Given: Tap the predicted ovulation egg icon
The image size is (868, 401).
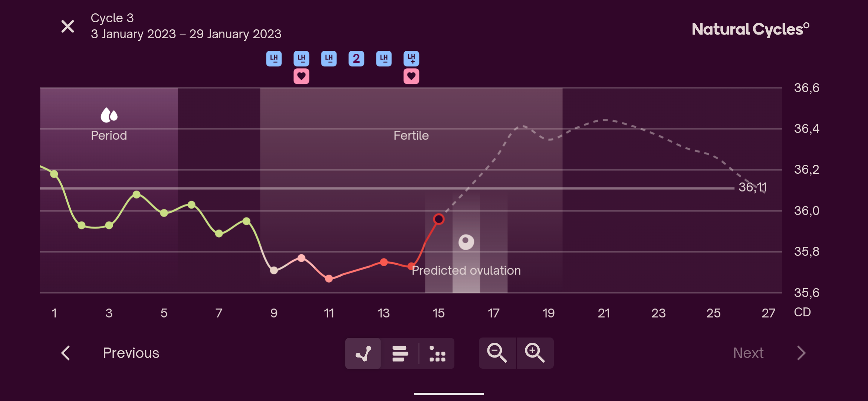Looking at the screenshot, I should 466,242.
